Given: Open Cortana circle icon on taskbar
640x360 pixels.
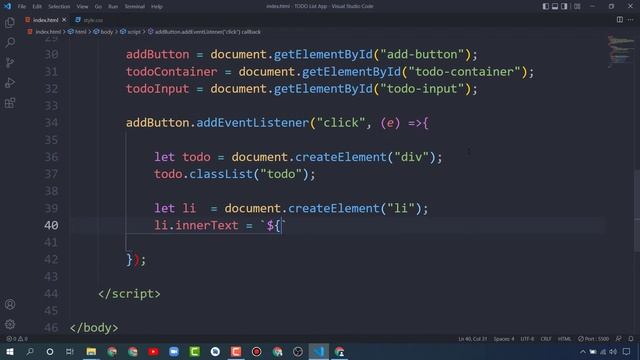Looking at the screenshot, I should point(50,351).
